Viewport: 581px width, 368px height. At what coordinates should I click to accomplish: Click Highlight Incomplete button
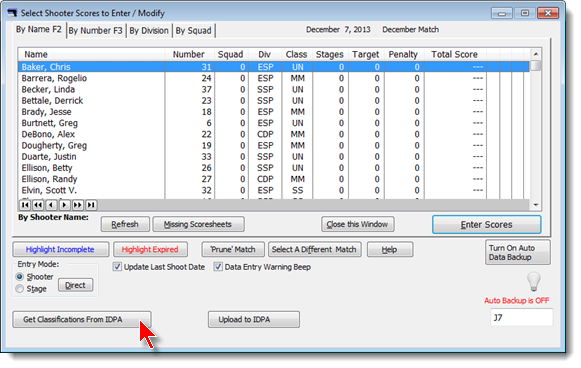pyautogui.click(x=60, y=249)
